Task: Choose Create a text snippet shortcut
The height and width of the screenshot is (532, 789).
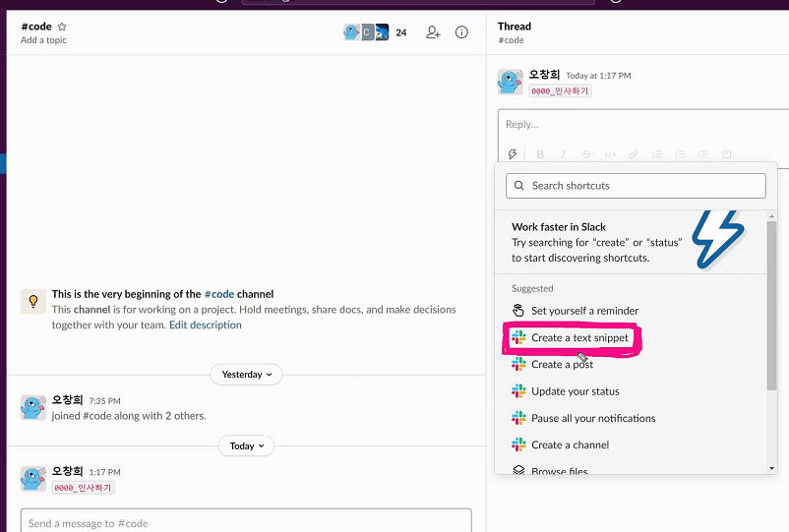Action: click(x=631, y=338)
